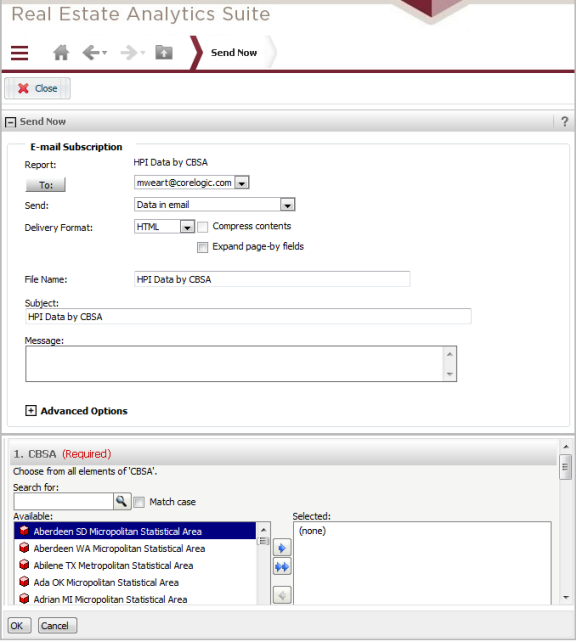Edit the File Name field
This screenshot has width=576, height=641.
[272, 279]
